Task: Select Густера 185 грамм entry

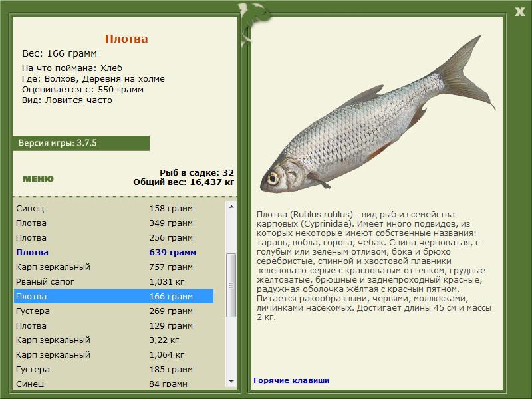Action: tap(113, 369)
